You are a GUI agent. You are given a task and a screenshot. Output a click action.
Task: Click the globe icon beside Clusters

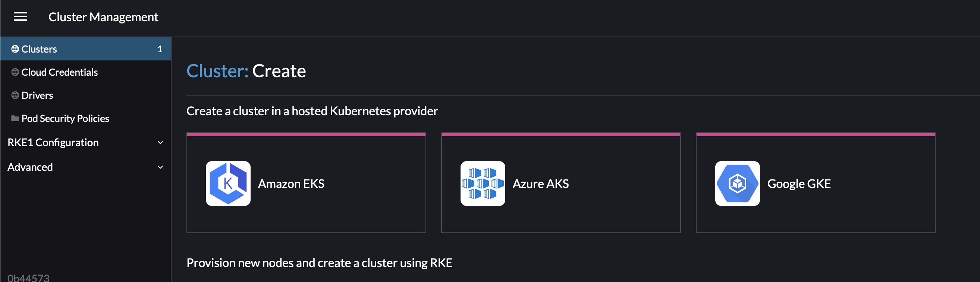click(15, 49)
